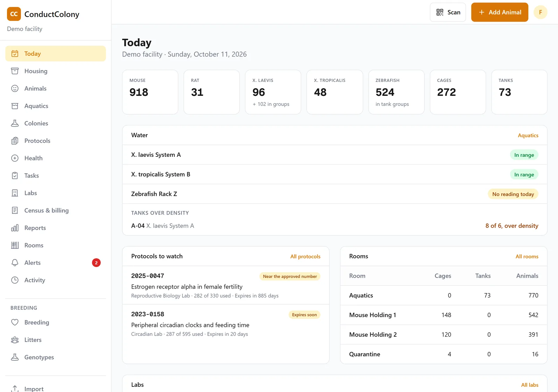
Task: Click the Protocols clipboard icon
Action: pos(15,141)
